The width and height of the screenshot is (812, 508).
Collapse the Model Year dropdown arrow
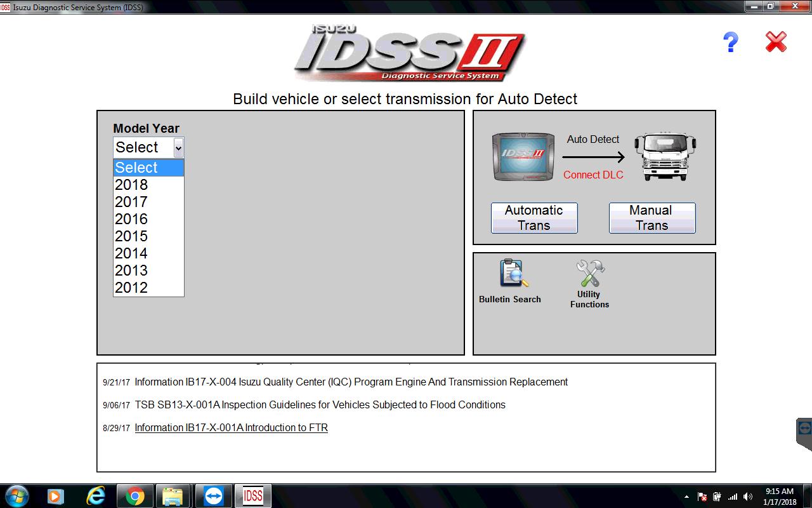click(x=178, y=148)
